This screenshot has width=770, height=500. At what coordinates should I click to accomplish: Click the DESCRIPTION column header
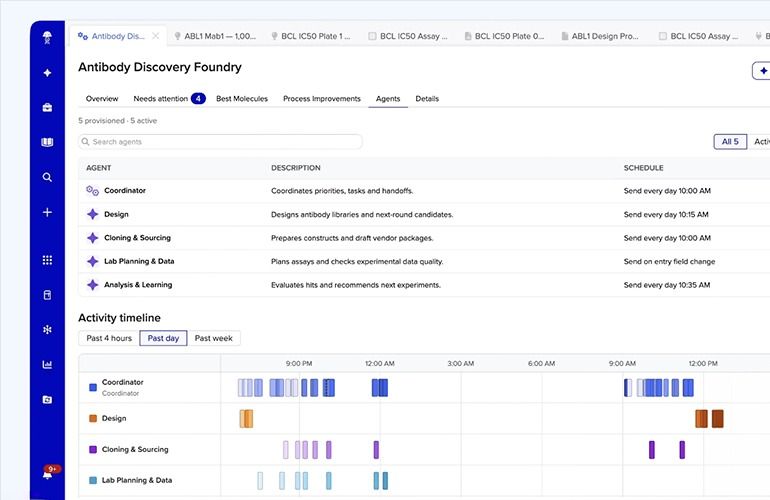click(x=296, y=168)
